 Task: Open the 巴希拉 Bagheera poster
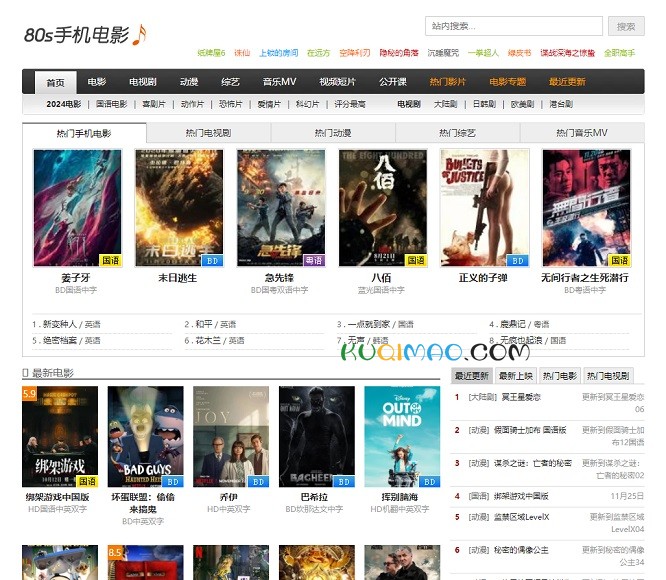coord(317,436)
